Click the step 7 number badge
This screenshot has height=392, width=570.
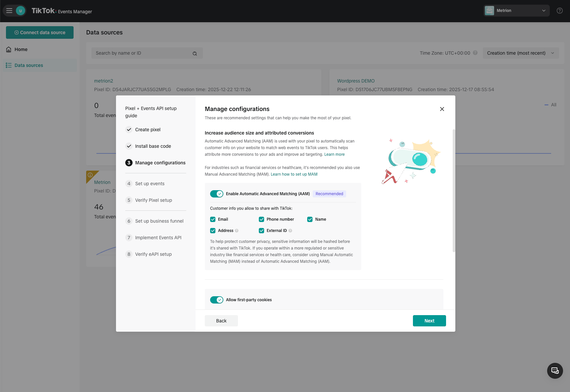coord(129,238)
